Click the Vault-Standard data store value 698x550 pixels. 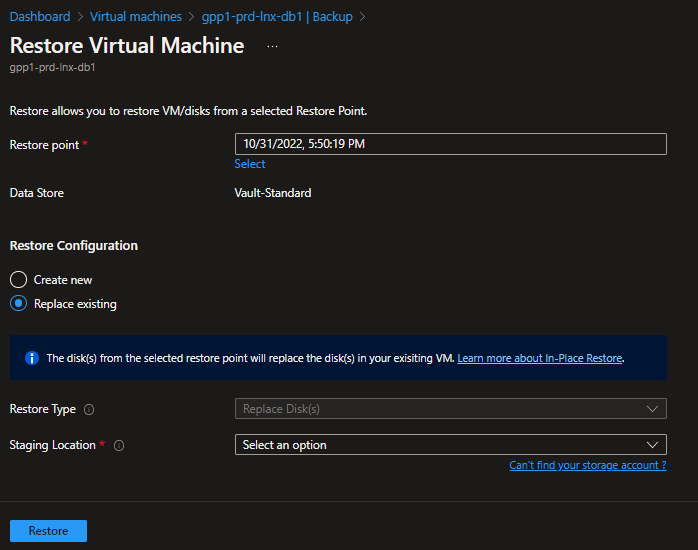(x=273, y=193)
